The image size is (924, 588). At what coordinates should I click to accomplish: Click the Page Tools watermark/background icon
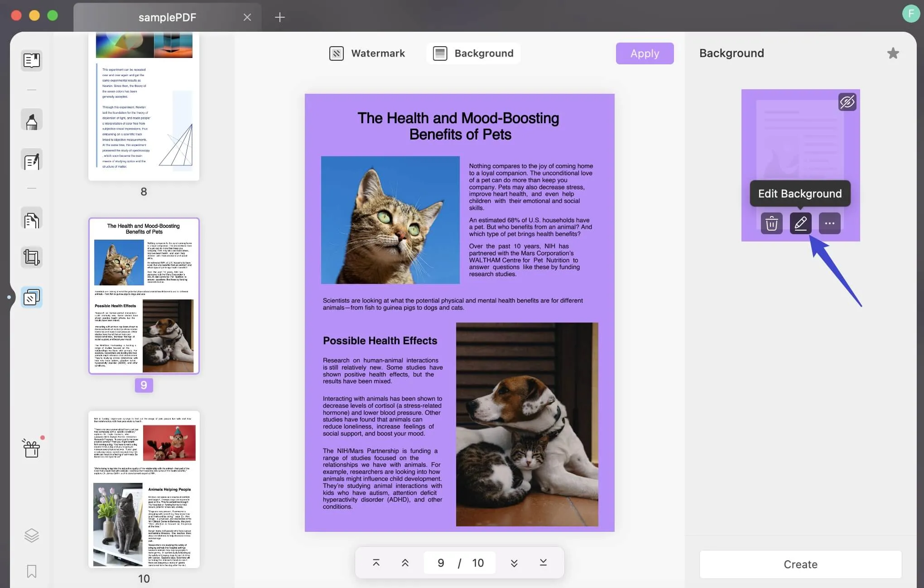(x=32, y=298)
